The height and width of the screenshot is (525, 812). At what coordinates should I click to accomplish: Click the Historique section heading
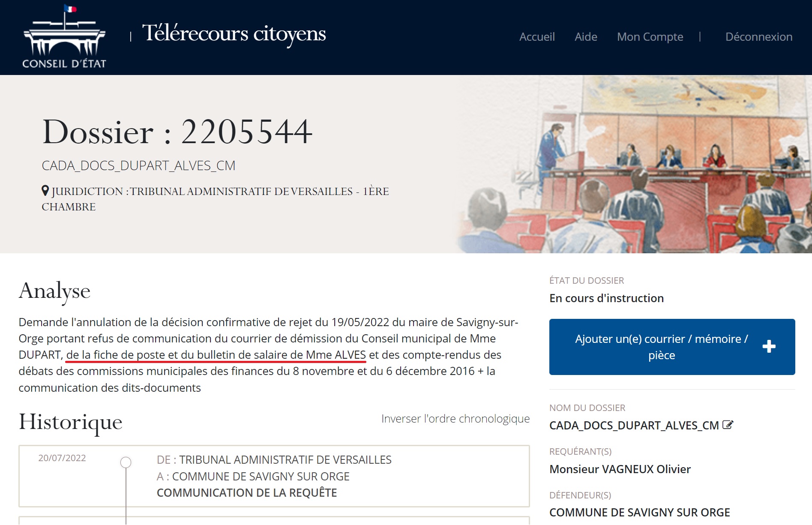click(71, 422)
